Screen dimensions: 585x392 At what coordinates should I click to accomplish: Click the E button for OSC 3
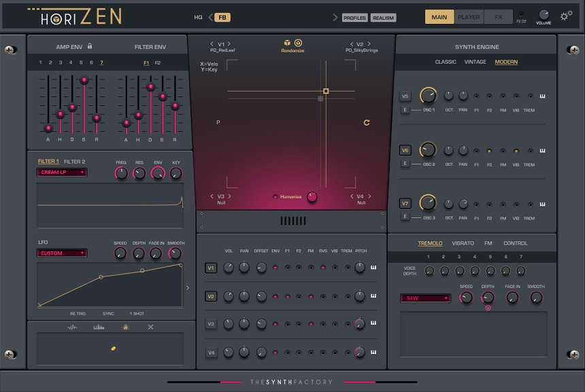(405, 217)
